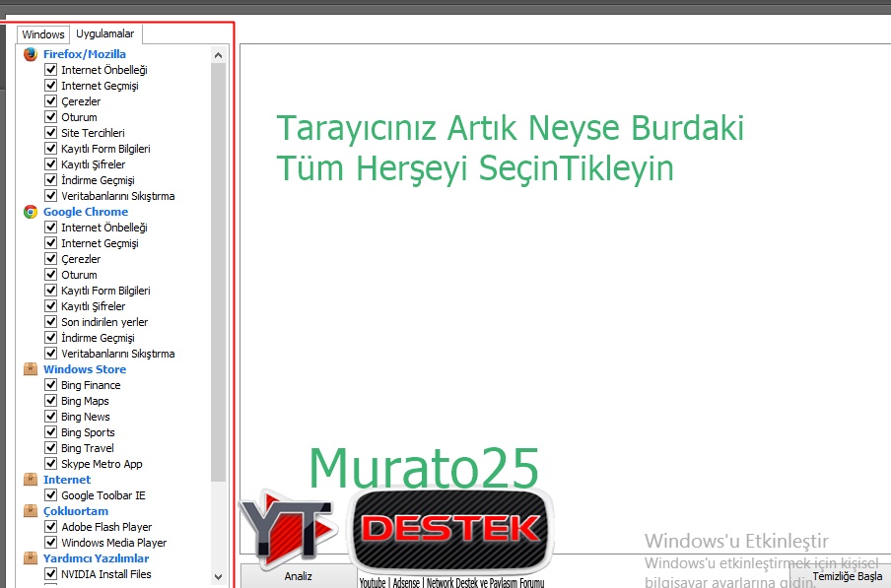Disable Kayıtlı Şifreler under Google Chrome

50,306
